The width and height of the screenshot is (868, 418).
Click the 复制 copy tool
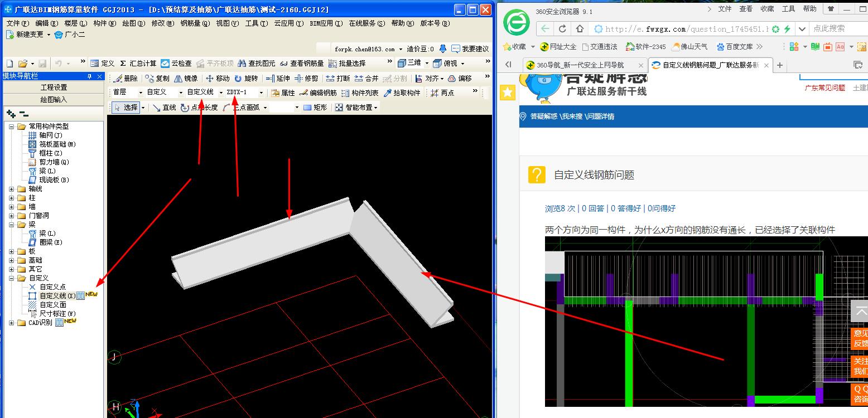coord(157,79)
